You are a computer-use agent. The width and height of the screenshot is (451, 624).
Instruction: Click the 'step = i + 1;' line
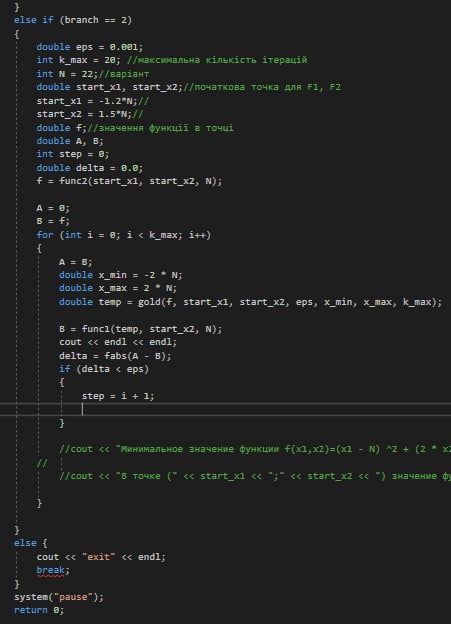pyautogui.click(x=118, y=396)
